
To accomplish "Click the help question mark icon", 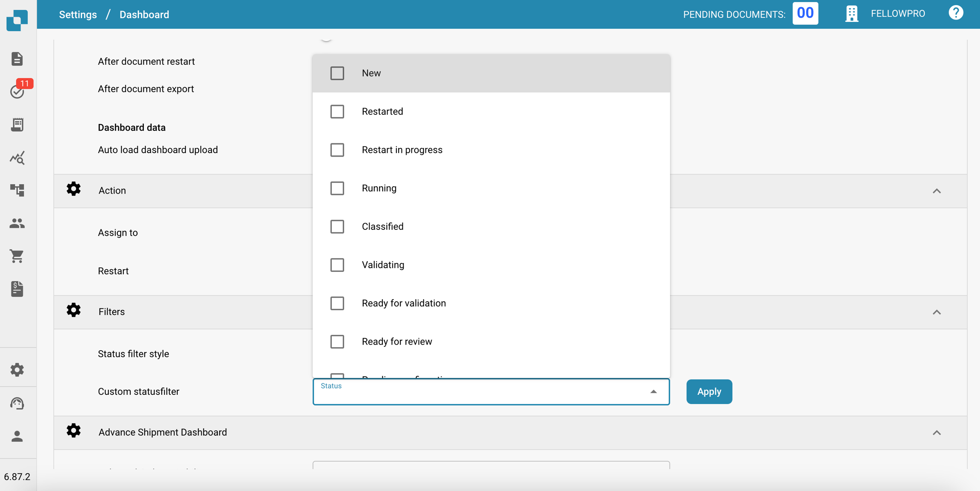I will coord(955,13).
